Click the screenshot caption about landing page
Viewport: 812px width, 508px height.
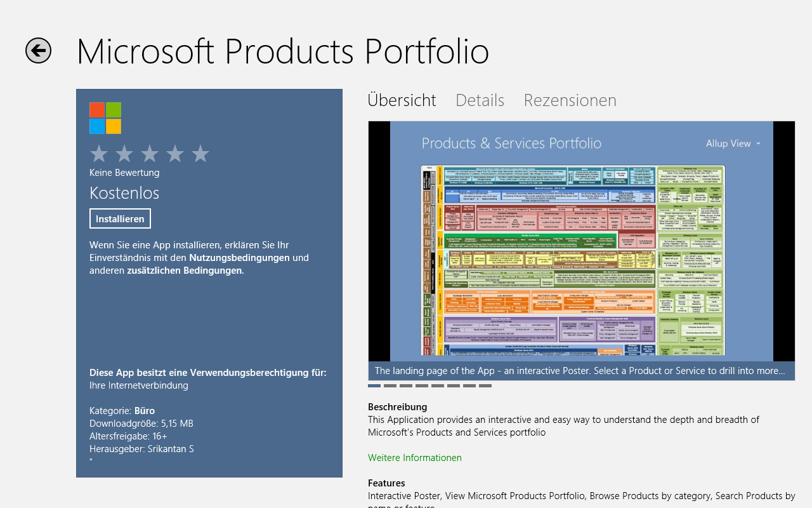pyautogui.click(x=581, y=371)
